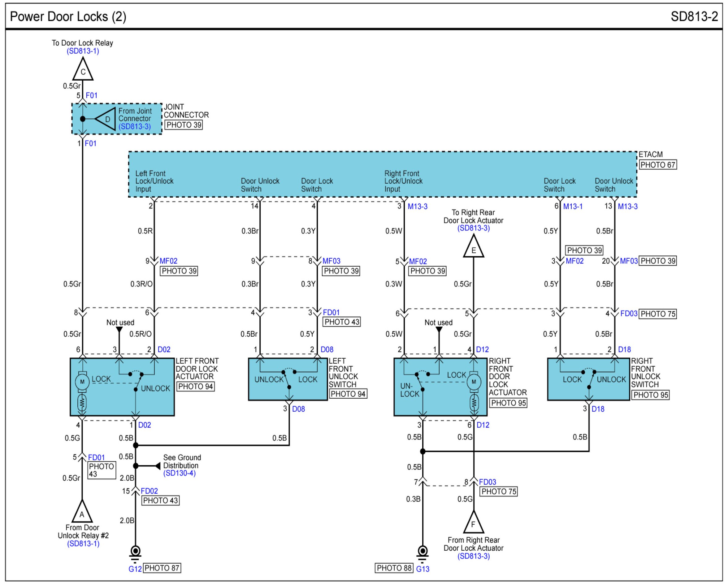728x586 pixels.
Task: Open SD813-1 link under Door Lock Relay
Action: 83,51
